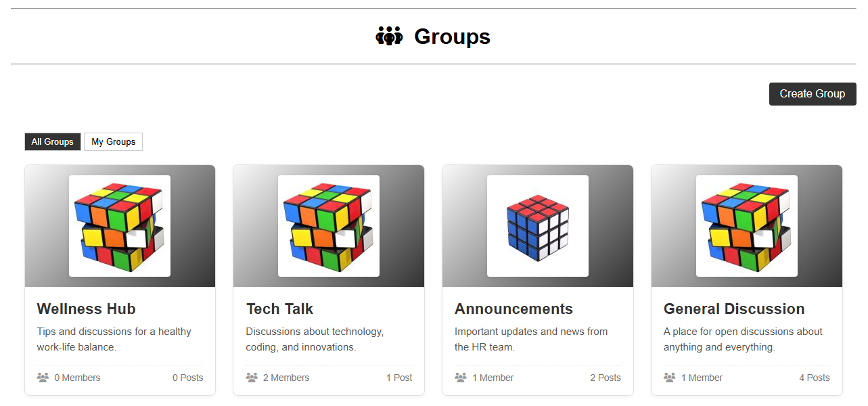The image size is (868, 406).
Task: Open the Wellness Hub group
Action: point(86,309)
